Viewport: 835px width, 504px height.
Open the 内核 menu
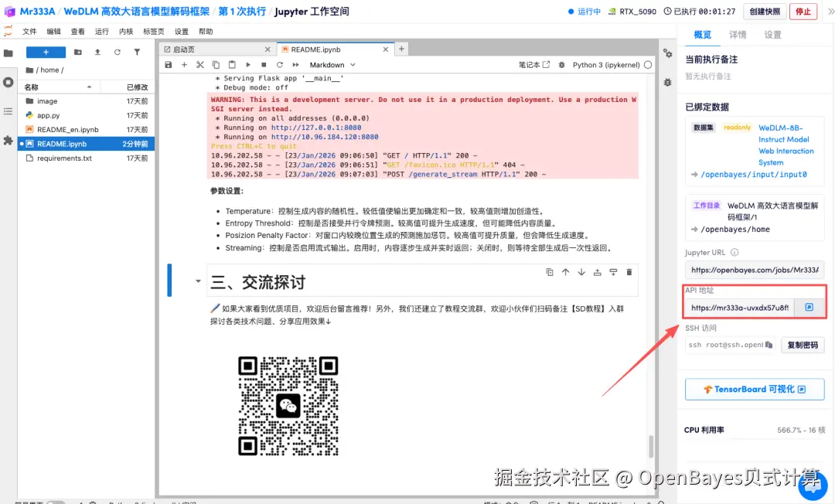point(126,32)
